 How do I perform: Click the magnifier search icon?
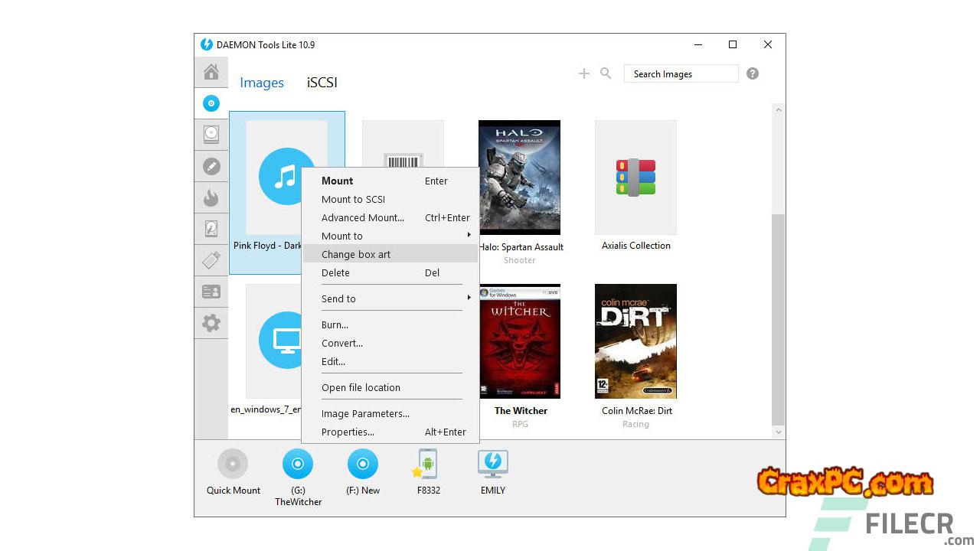(606, 73)
